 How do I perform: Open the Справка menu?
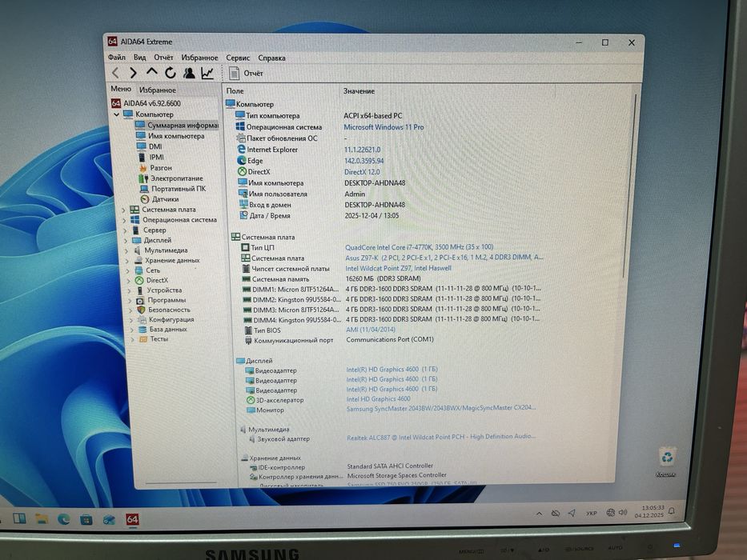(271, 58)
